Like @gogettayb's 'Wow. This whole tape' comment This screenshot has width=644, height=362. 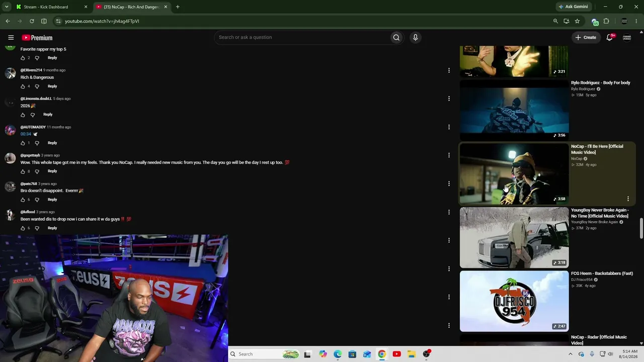(x=23, y=171)
